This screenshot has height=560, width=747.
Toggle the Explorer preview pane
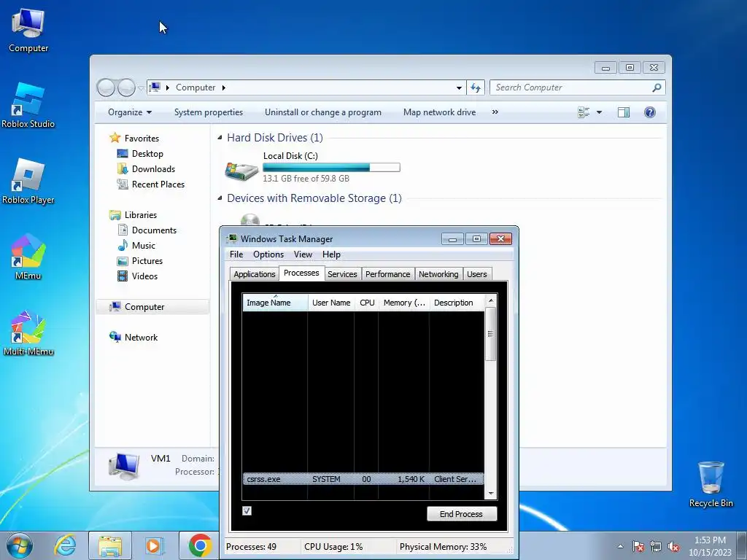[624, 112]
